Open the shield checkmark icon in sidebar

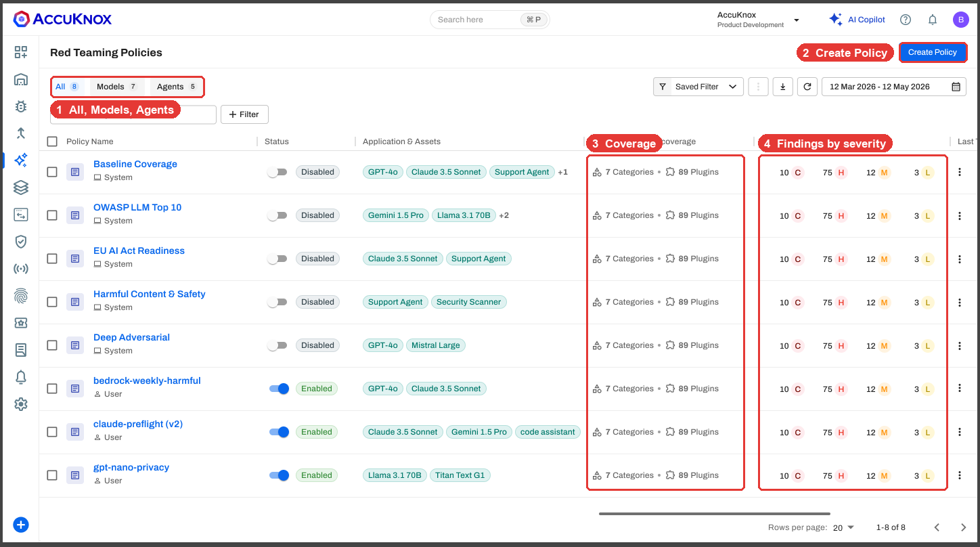pos(21,242)
